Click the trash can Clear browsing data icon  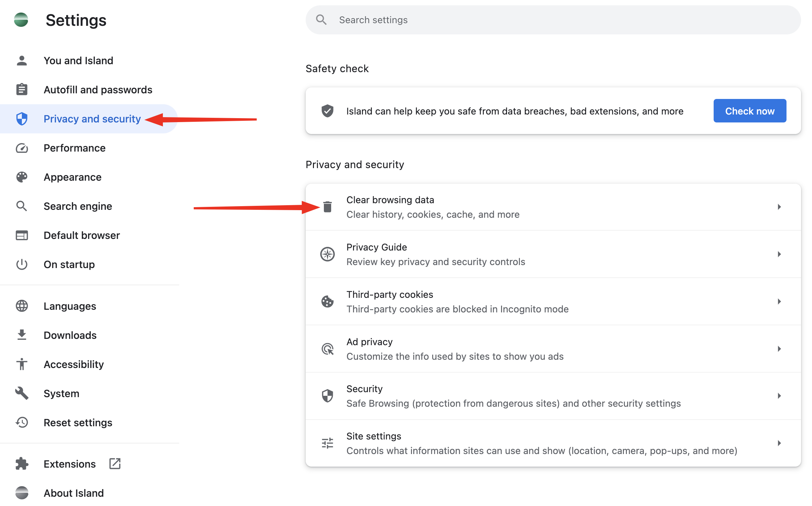pos(328,207)
